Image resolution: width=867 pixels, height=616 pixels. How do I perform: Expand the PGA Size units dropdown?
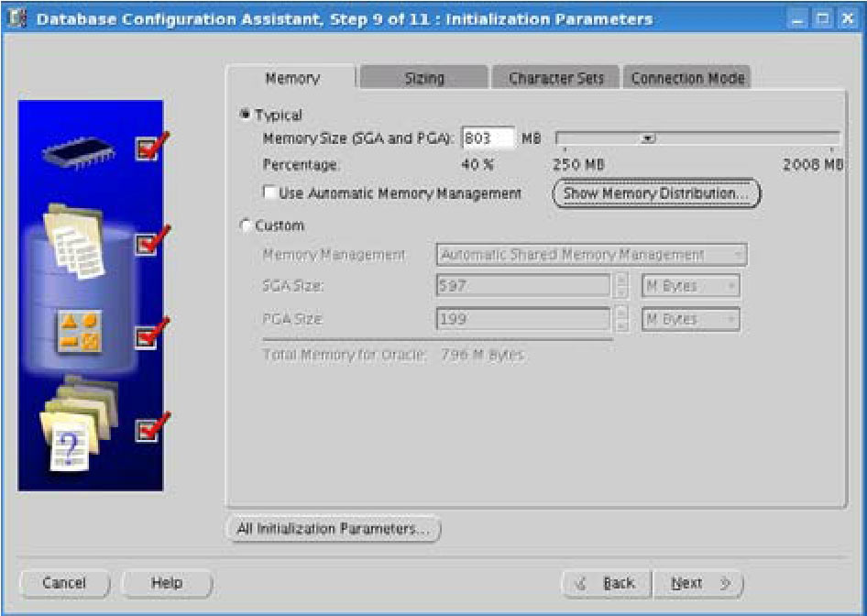[690, 319]
